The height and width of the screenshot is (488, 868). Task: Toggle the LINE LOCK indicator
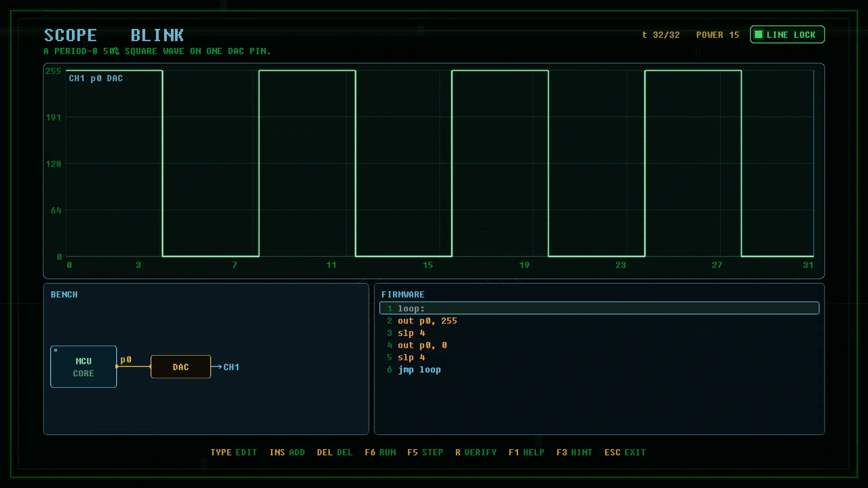787,35
